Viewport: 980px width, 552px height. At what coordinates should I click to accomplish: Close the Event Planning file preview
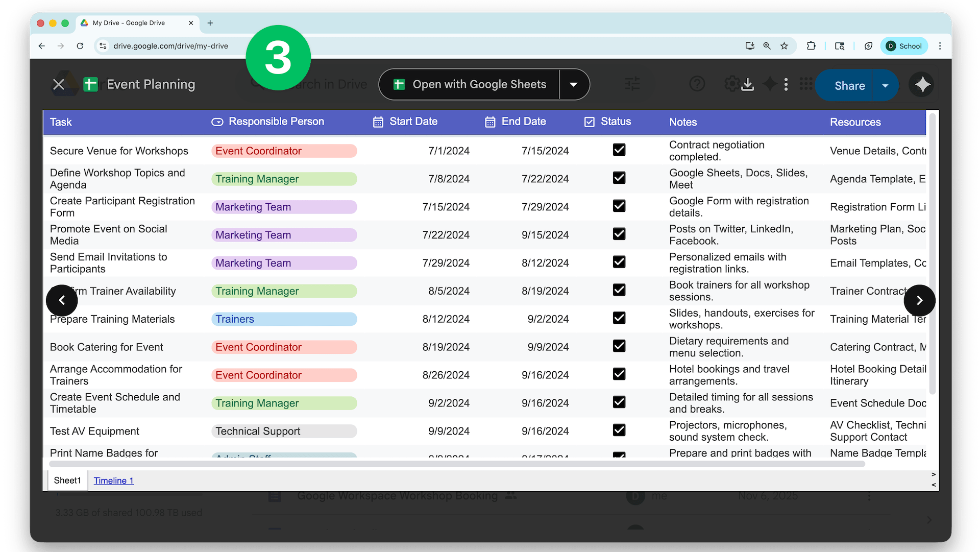click(59, 85)
